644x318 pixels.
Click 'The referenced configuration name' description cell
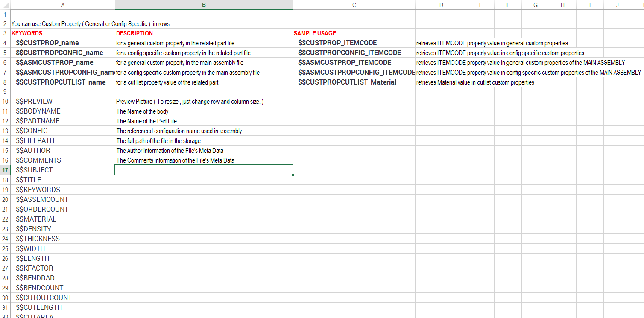(x=204, y=131)
